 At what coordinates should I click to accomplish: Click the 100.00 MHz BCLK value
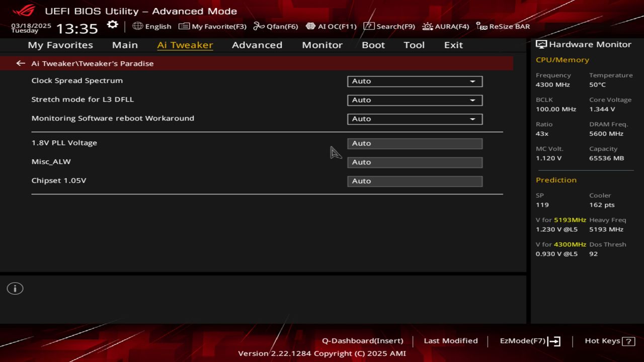556,109
